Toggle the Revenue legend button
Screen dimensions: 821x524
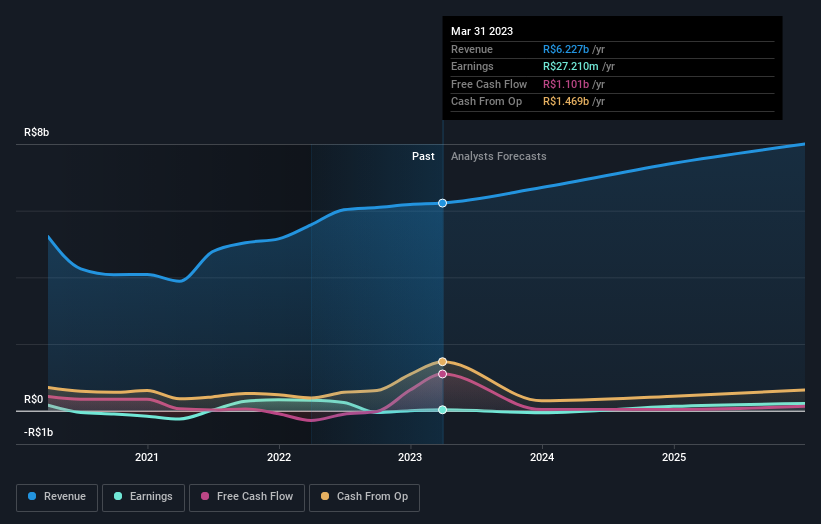click(57, 497)
